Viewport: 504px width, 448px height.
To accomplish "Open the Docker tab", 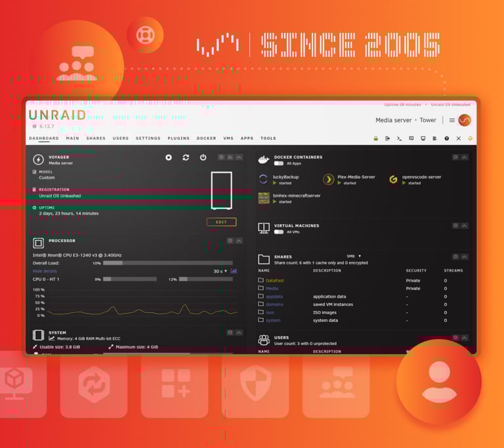I will pos(206,138).
